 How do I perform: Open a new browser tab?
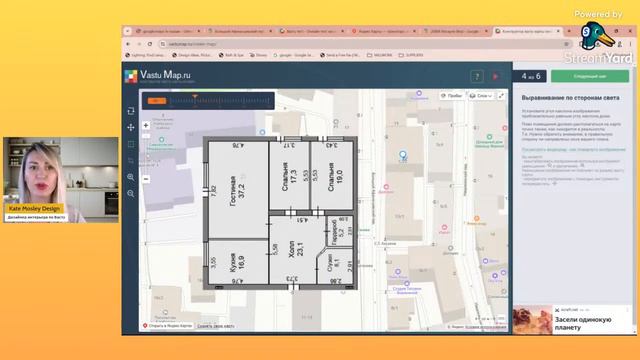[x=569, y=31]
